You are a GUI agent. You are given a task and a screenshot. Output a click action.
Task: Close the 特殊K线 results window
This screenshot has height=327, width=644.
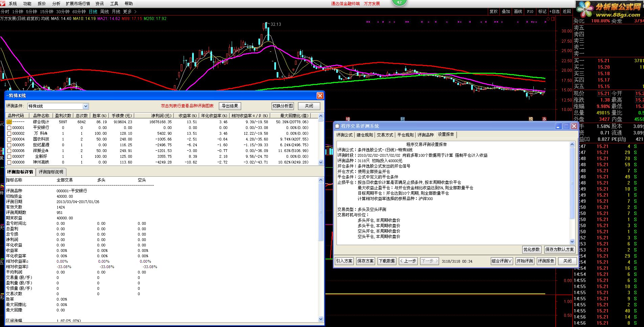click(x=320, y=95)
